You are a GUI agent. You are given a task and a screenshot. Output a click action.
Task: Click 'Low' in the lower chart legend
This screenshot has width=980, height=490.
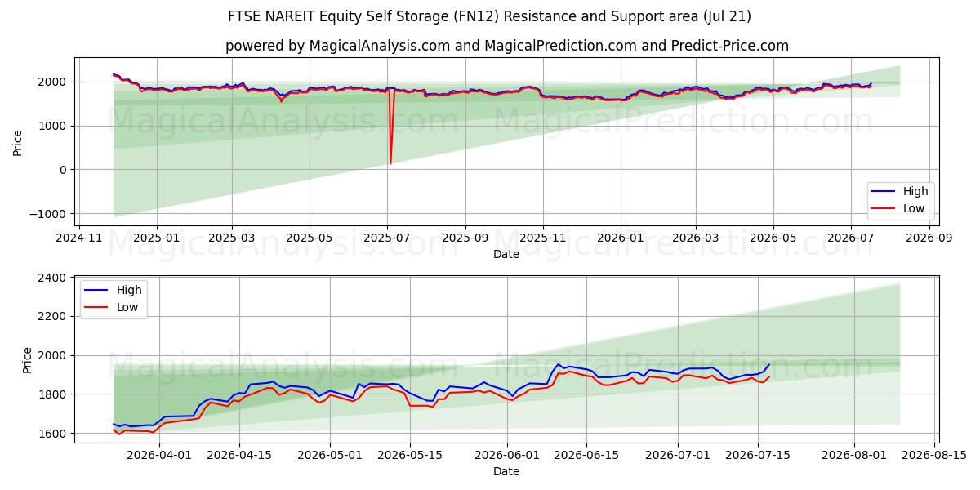[127, 307]
